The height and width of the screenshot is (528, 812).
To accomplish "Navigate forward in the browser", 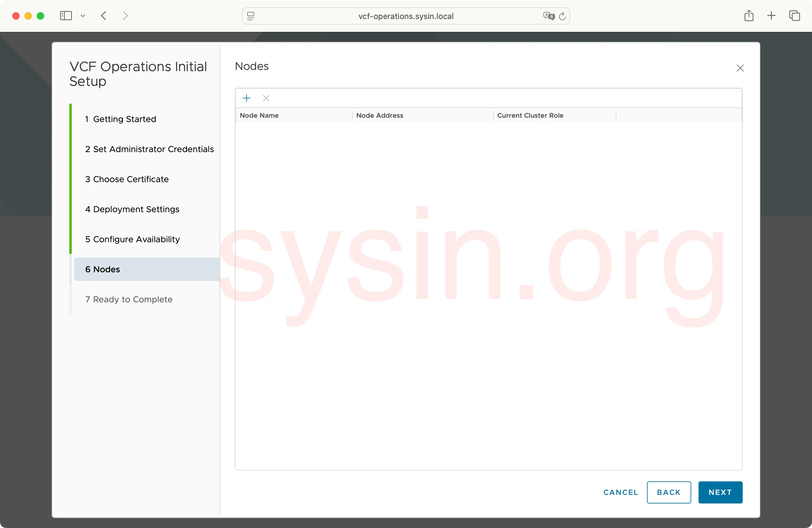I will (125, 16).
